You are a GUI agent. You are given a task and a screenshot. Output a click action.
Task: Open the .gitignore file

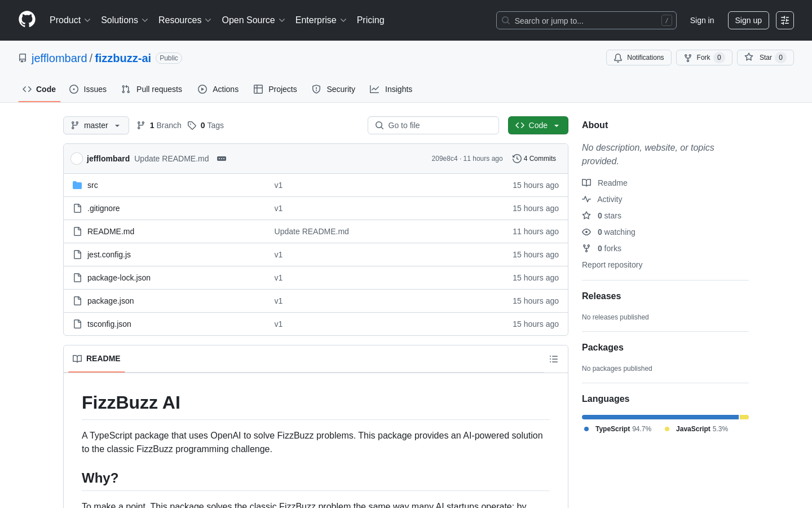coord(103,208)
